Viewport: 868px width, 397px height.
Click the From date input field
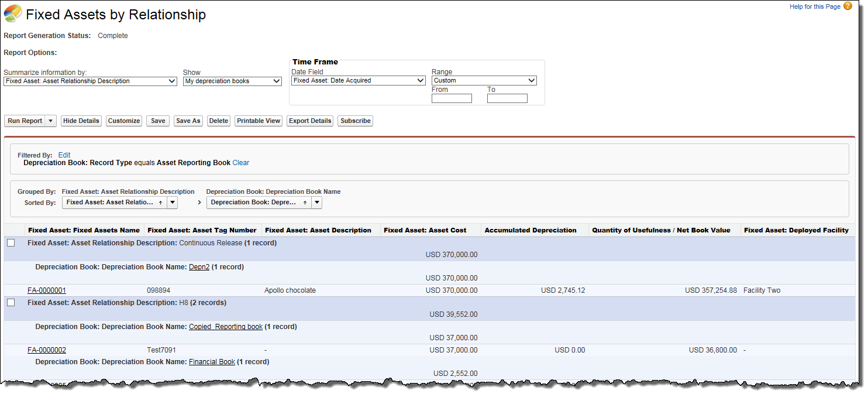(x=452, y=98)
